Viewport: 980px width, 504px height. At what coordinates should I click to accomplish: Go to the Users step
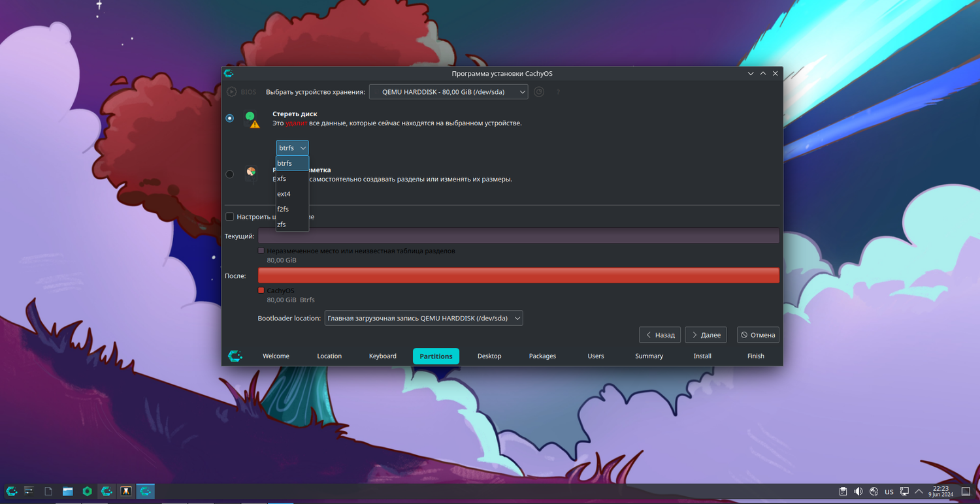[x=596, y=356]
